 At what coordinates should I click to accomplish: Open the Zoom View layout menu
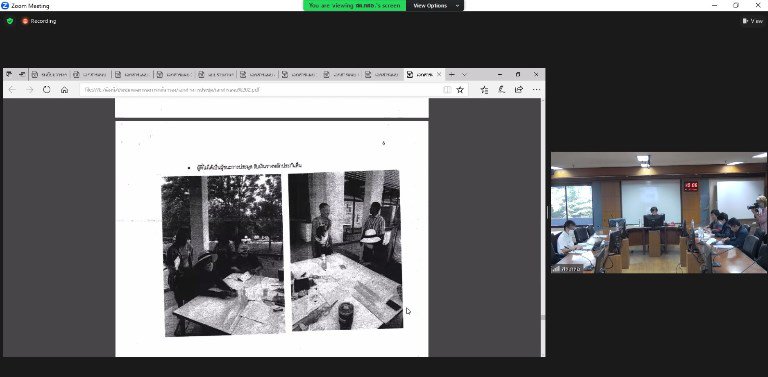(753, 21)
